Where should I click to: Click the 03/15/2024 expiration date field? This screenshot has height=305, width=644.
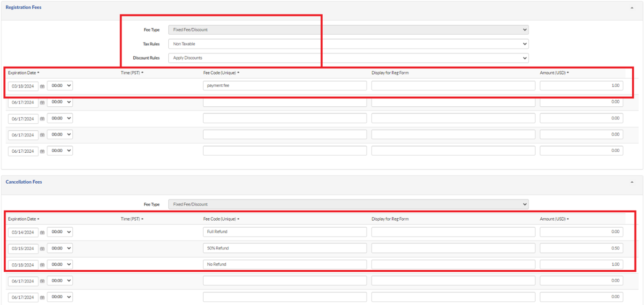[23, 248]
